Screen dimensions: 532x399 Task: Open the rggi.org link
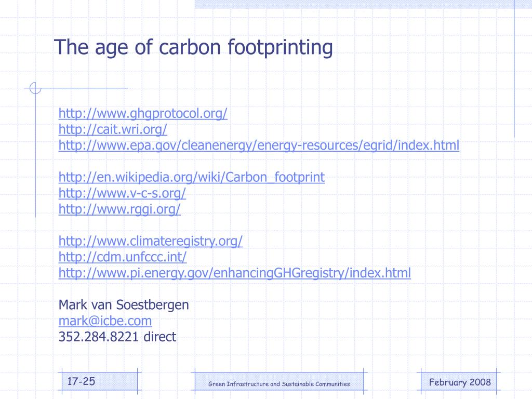(119, 209)
